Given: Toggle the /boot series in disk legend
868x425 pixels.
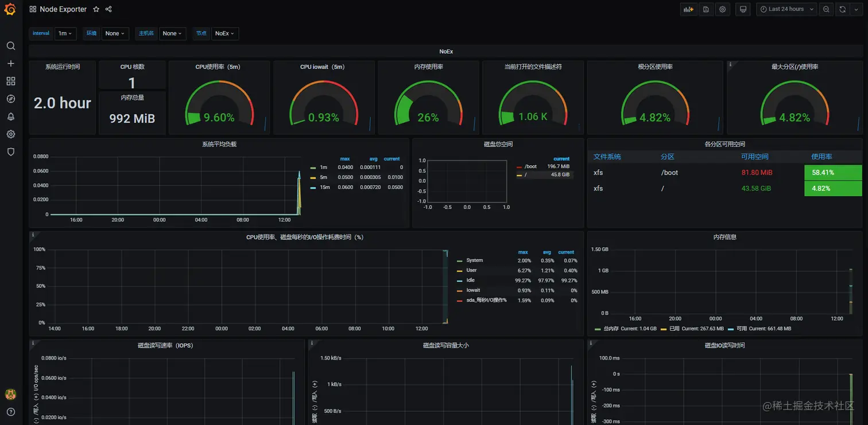Looking at the screenshot, I should [530, 166].
